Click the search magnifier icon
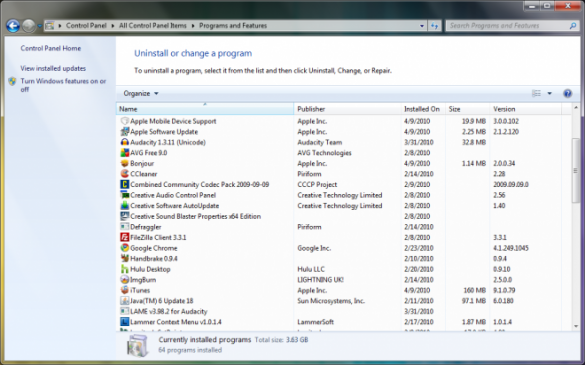Screen dimensions: 585x365 tap(573, 26)
